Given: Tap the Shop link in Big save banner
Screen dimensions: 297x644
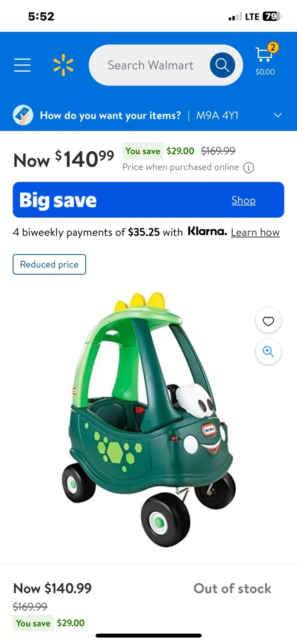Looking at the screenshot, I should tap(243, 200).
